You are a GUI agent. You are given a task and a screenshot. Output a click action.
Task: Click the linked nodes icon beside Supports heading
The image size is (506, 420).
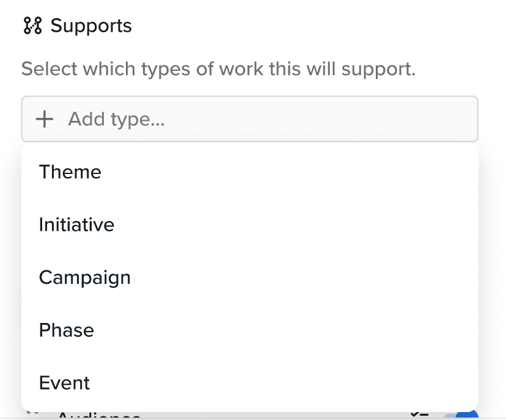coord(32,26)
